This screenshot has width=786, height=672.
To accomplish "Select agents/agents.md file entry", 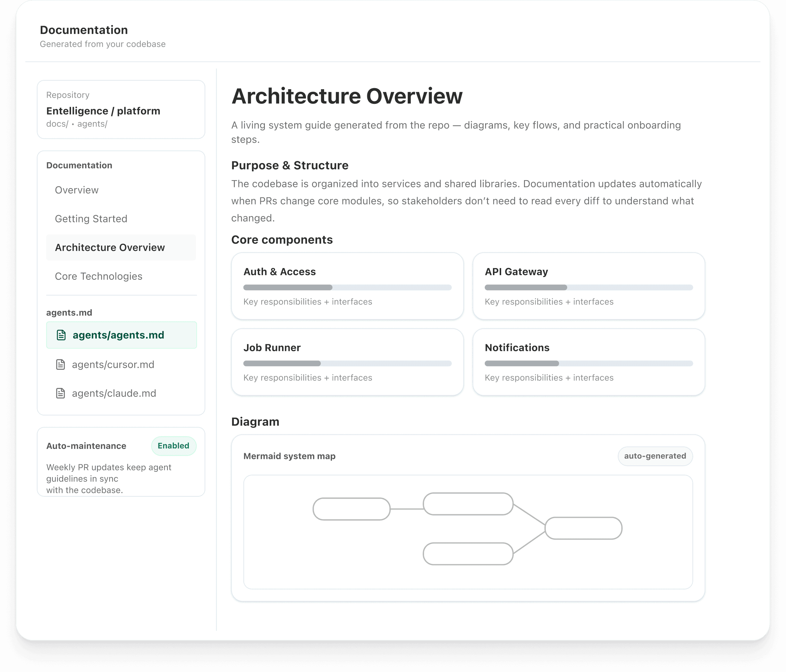I will click(119, 335).
